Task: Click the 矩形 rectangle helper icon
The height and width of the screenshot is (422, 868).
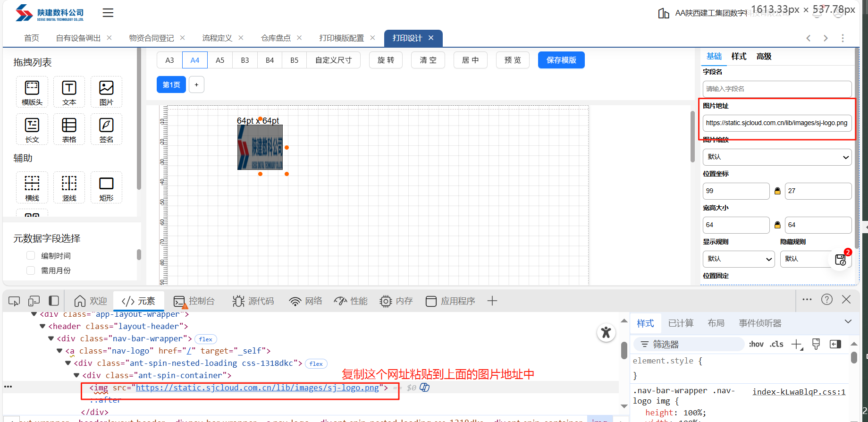Action: coord(106,187)
